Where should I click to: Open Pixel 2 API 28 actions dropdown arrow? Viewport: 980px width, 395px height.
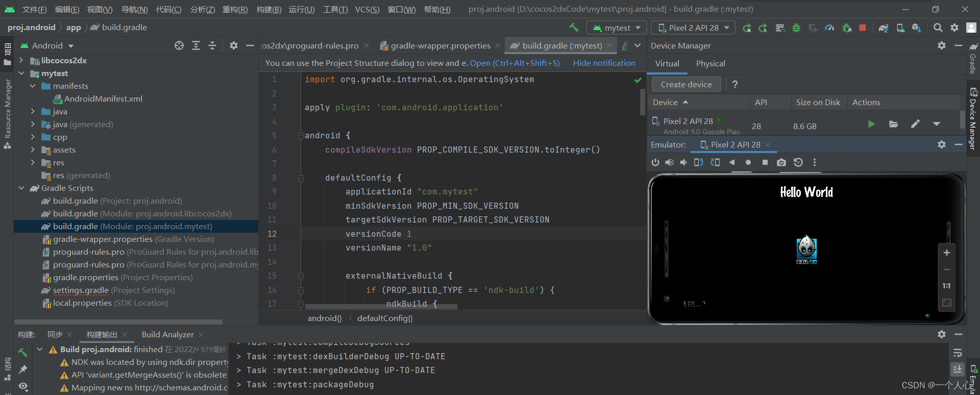[x=937, y=124]
